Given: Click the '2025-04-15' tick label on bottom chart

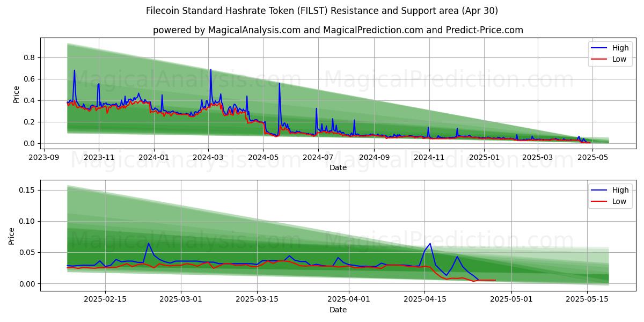Looking at the screenshot, I should pyautogui.click(x=425, y=299).
